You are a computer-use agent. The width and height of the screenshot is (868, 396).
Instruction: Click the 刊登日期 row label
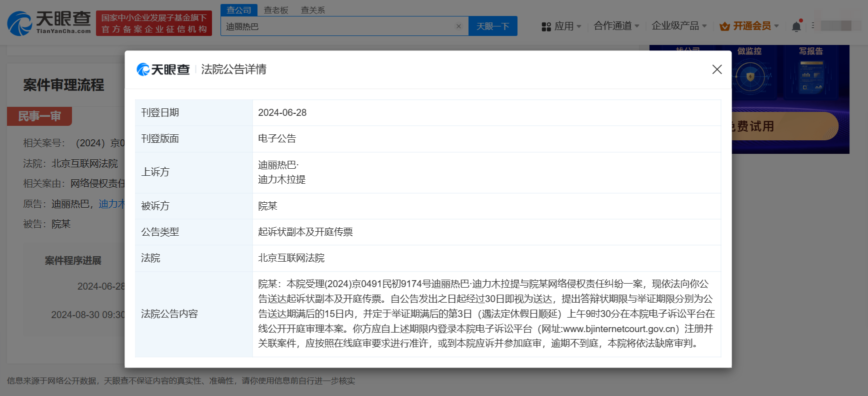160,113
